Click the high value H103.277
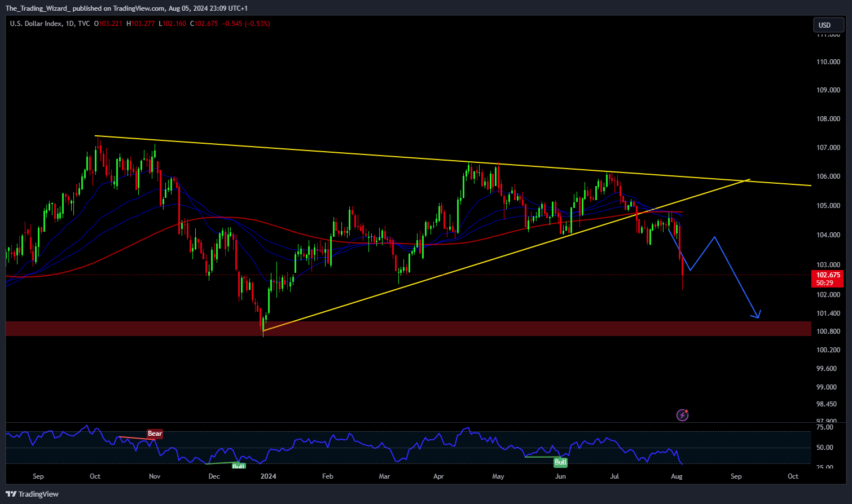This screenshot has width=852, height=504. pos(140,24)
